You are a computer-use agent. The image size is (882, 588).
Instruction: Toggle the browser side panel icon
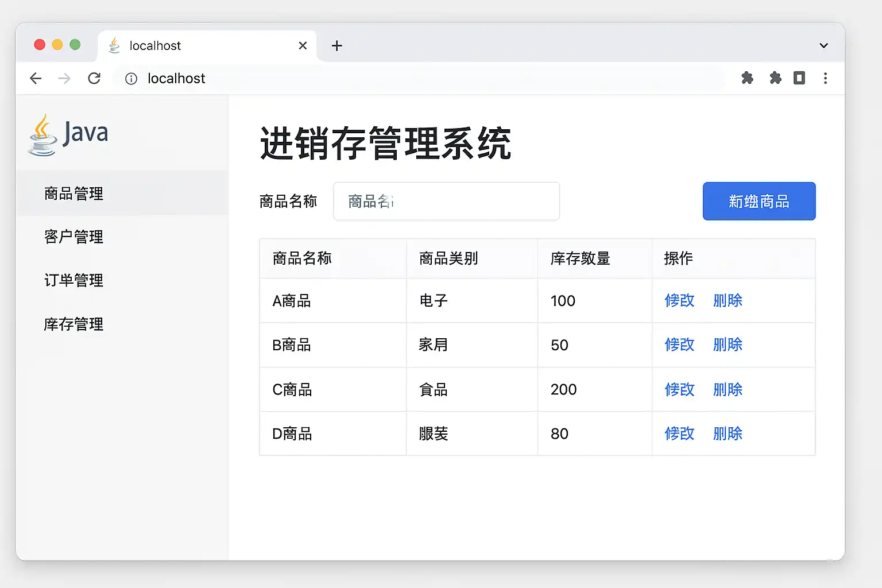799,78
